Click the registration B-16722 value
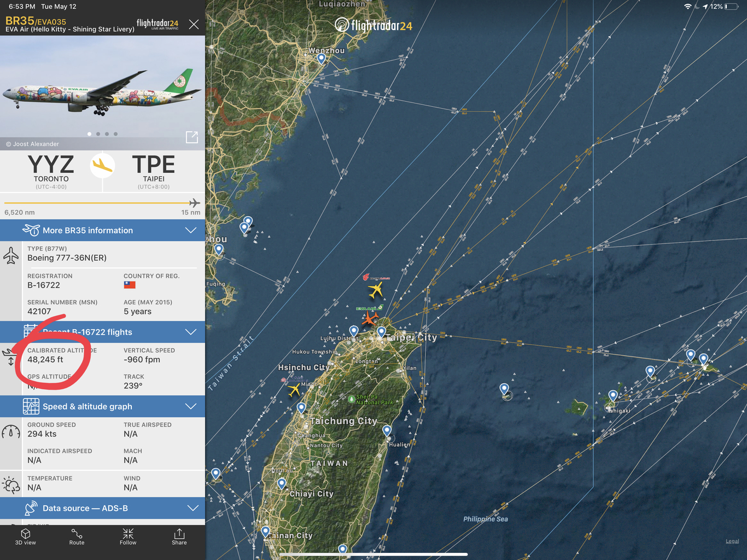 pyautogui.click(x=44, y=285)
